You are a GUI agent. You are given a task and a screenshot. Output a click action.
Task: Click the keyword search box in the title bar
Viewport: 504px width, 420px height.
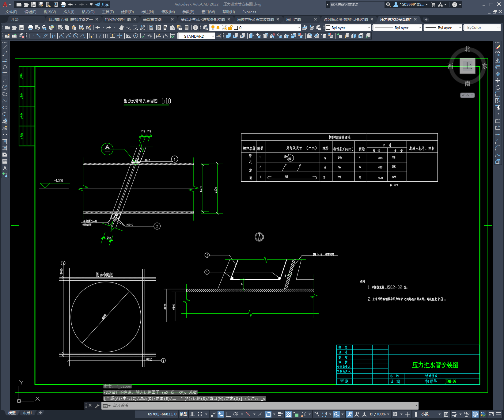tap(357, 5)
